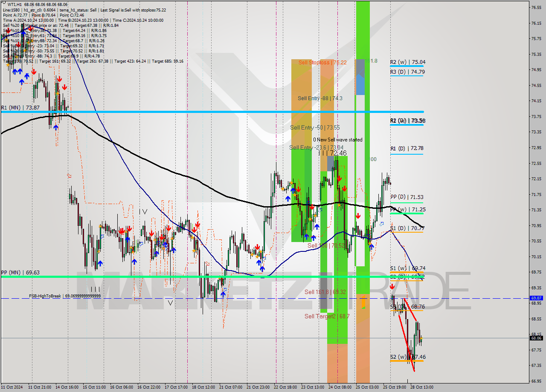Image resolution: width=546 pixels, height=392 pixels.
Task: Select the '16 Oct 22:00' time label
Action: click(x=149, y=387)
